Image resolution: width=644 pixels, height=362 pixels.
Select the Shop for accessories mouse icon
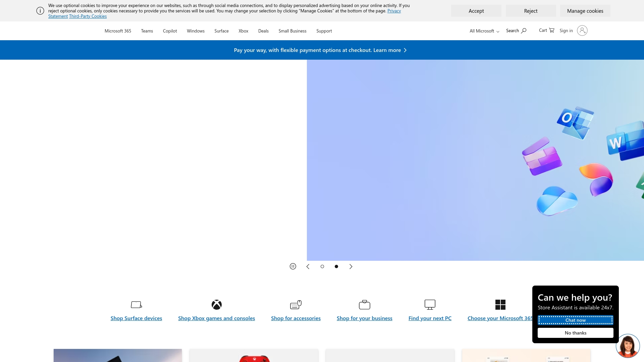click(x=296, y=305)
